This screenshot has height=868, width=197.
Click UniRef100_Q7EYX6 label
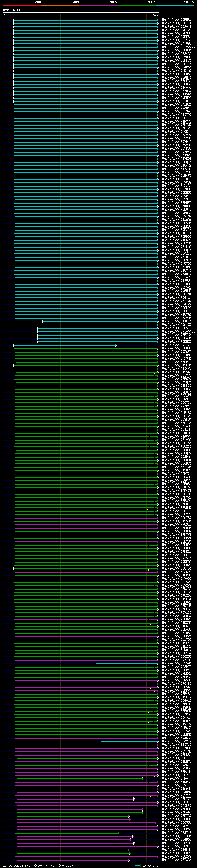tap(176, 335)
